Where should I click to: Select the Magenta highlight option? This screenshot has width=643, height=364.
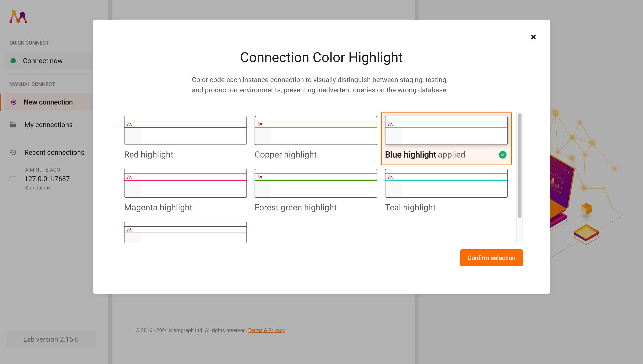click(185, 191)
